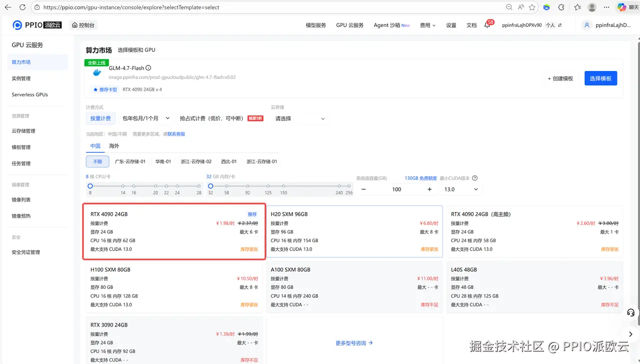Click the user avatar icon beside ppinfraLajhD...

[587, 25]
